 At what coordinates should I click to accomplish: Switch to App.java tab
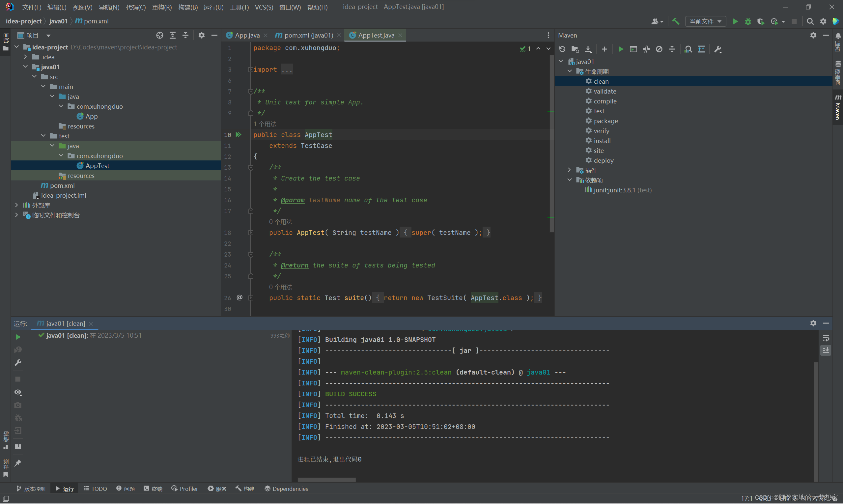click(x=247, y=35)
